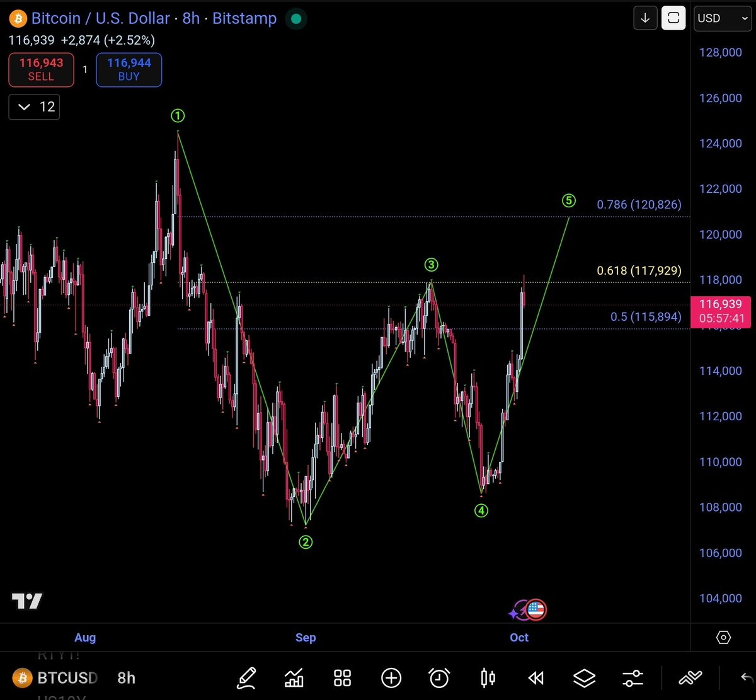Open the hexagon settings icon bottom right

723,638
